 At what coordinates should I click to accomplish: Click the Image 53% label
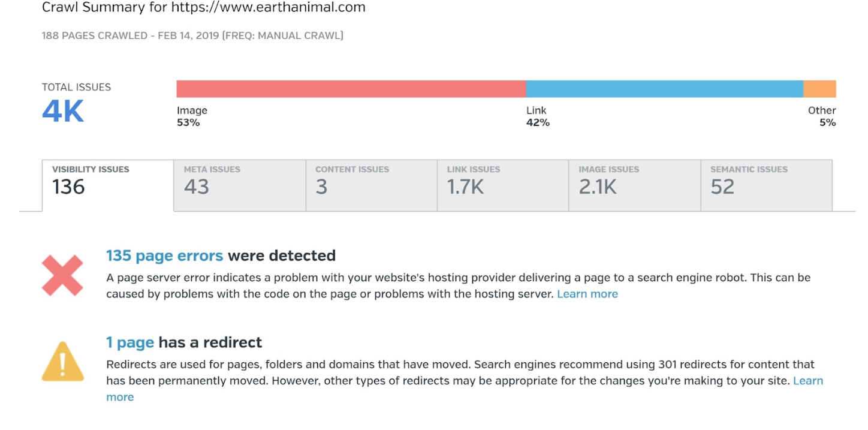pyautogui.click(x=192, y=116)
